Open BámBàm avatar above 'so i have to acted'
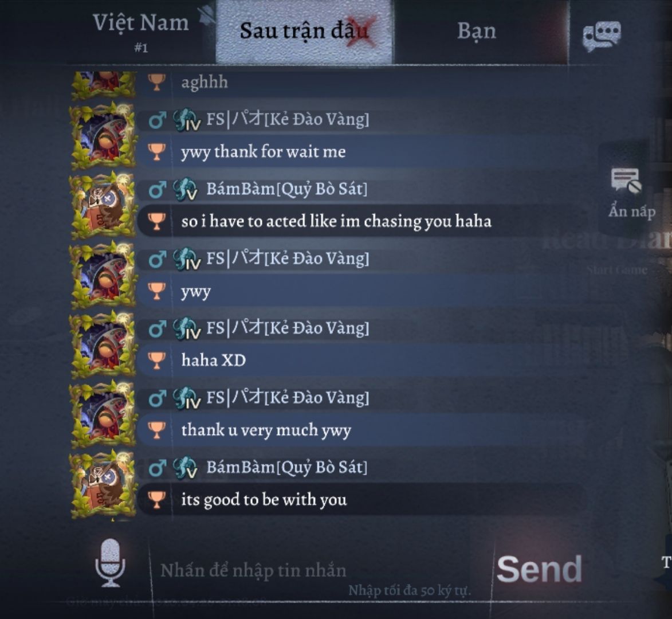The height and width of the screenshot is (619, 672). point(103,205)
